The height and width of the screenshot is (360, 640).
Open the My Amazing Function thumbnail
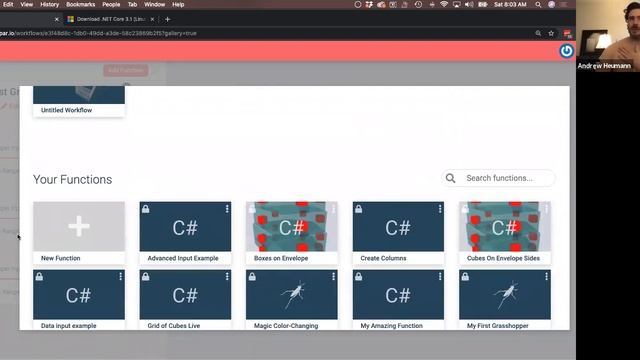click(x=398, y=294)
